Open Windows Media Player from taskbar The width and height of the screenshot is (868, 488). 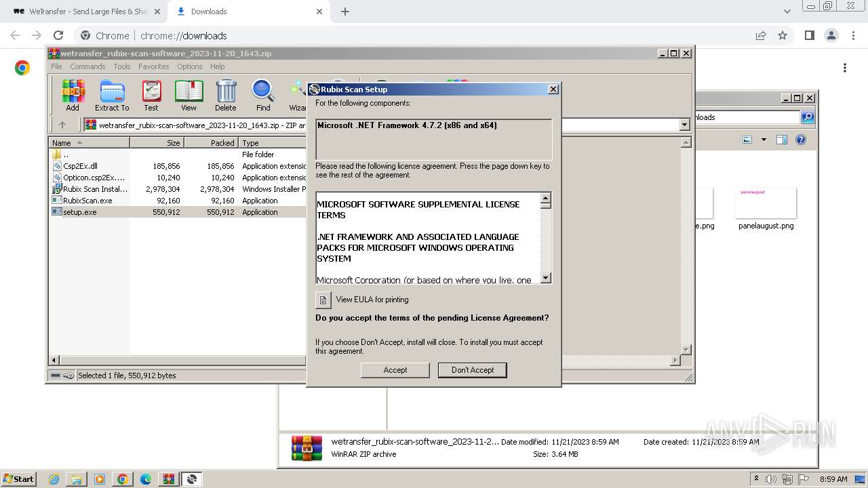coord(100,479)
